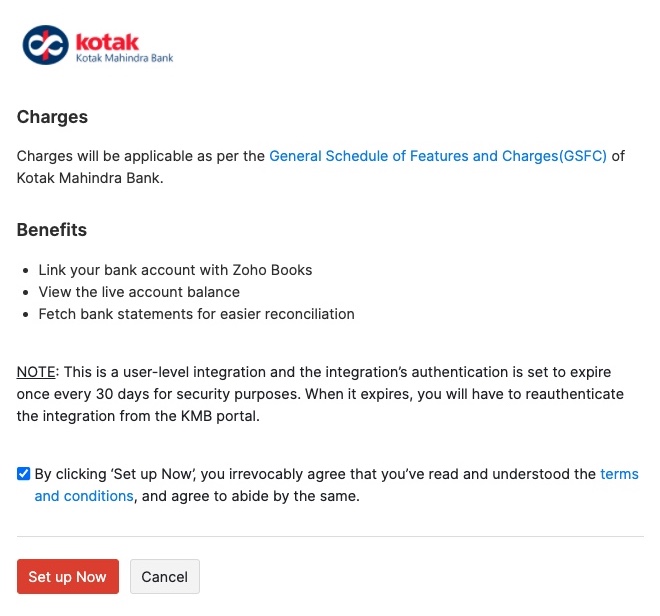Click the divider line above the buttons
This screenshot has height=616, width=660.
point(330,536)
